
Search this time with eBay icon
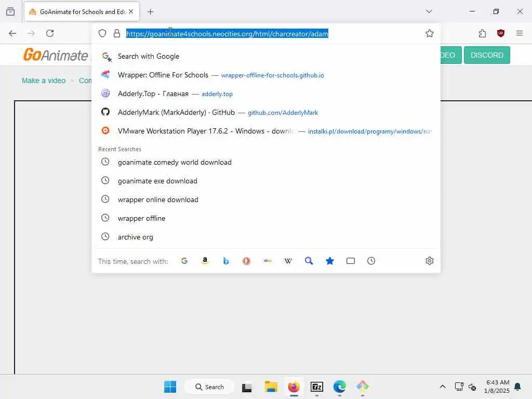coord(268,261)
